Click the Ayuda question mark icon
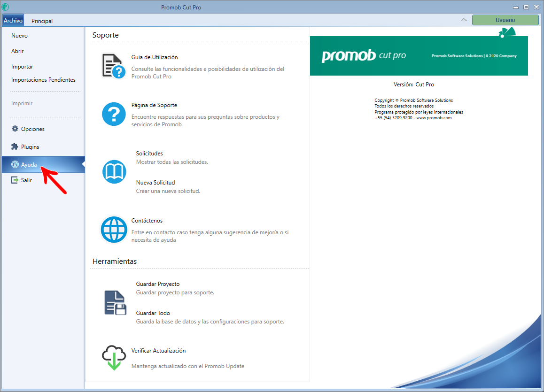 pyautogui.click(x=15, y=165)
